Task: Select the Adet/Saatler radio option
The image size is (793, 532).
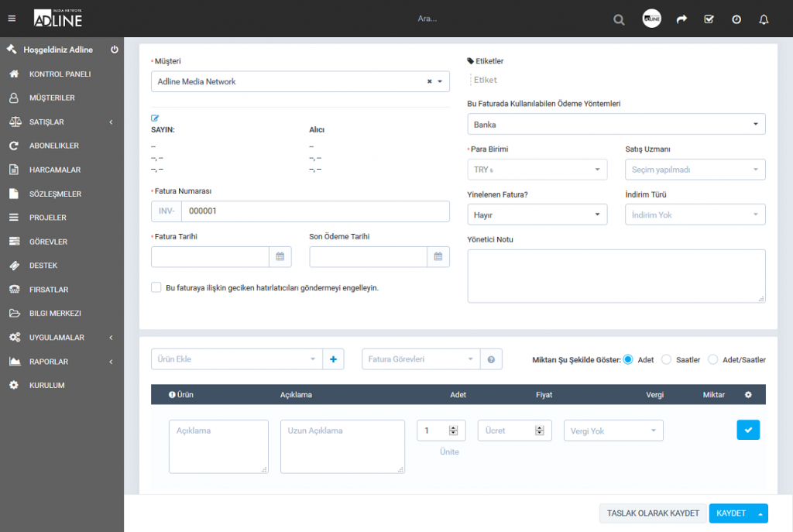Action: [712, 359]
